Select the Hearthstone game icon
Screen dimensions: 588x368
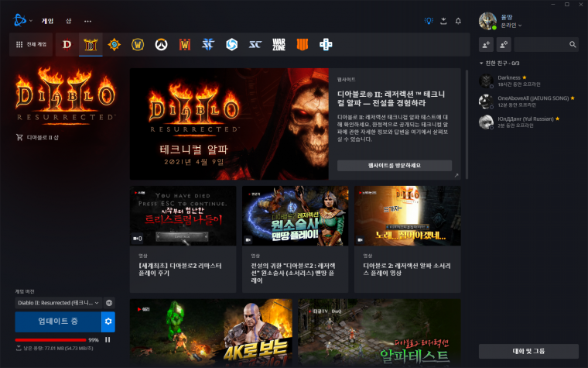pyautogui.click(x=114, y=45)
